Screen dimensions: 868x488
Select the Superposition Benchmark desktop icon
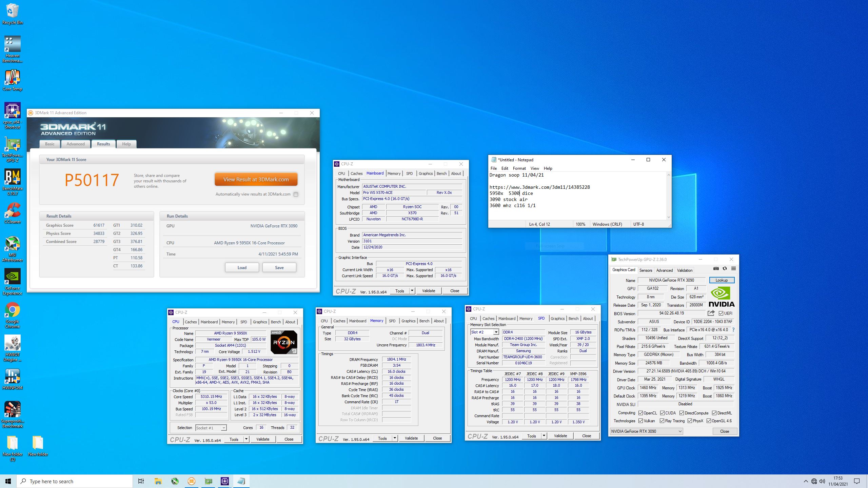13,415
